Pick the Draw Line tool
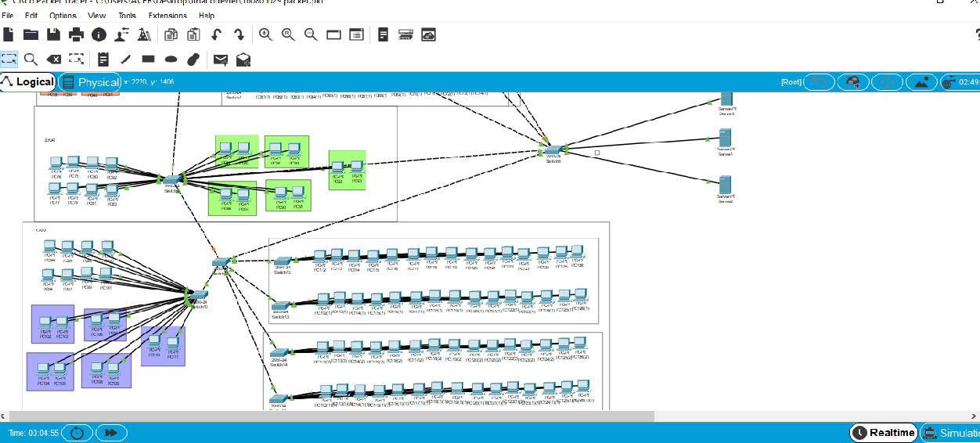Screen dimensions: 980x443 pyautogui.click(x=125, y=59)
